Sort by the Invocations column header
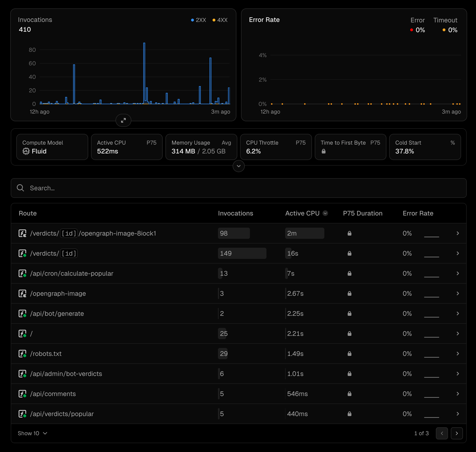The image size is (476, 452). pos(235,213)
